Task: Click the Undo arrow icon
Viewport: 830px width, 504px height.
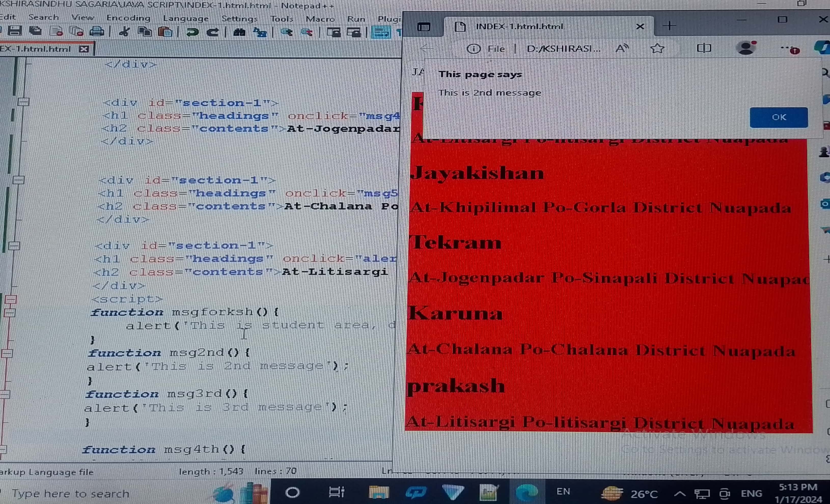Action: pos(192,32)
